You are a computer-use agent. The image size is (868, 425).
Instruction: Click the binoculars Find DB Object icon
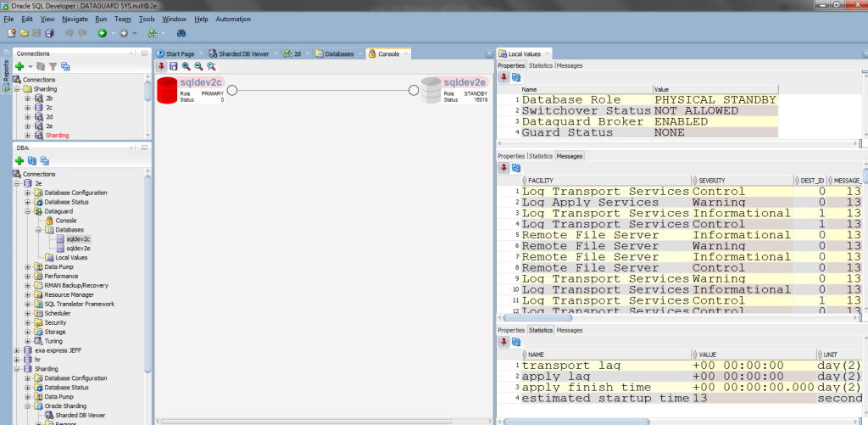[x=181, y=33]
